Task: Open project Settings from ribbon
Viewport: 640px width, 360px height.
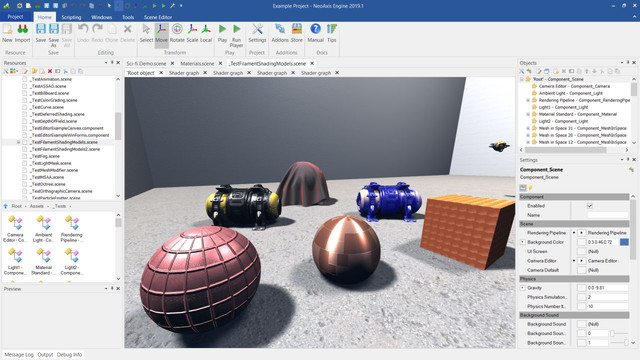Action: click(257, 33)
